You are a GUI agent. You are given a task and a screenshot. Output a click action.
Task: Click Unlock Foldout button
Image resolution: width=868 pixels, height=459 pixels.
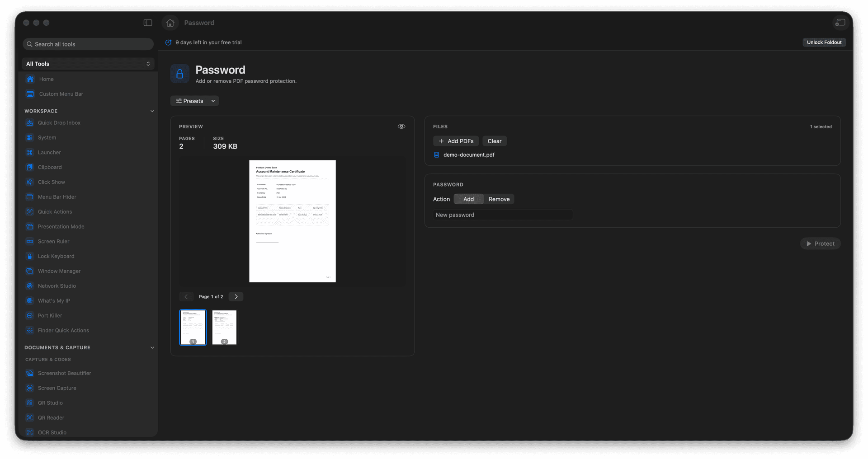coord(824,42)
